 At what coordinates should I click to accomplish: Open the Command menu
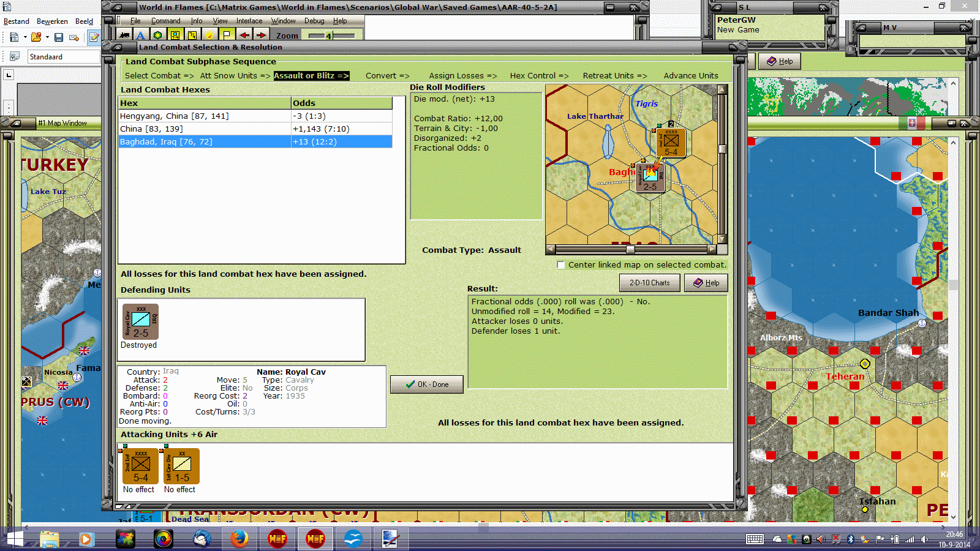165,21
